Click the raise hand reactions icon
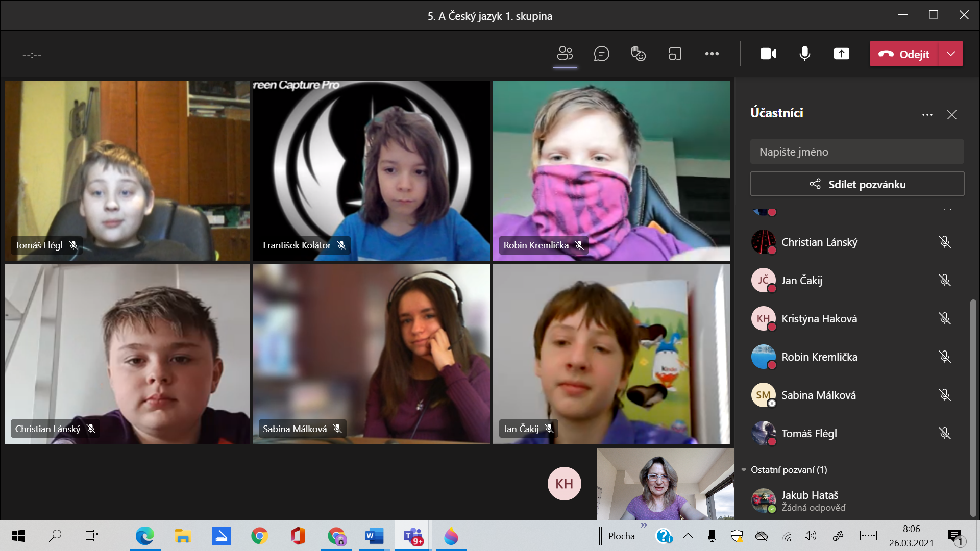The image size is (980, 551). (x=638, y=54)
